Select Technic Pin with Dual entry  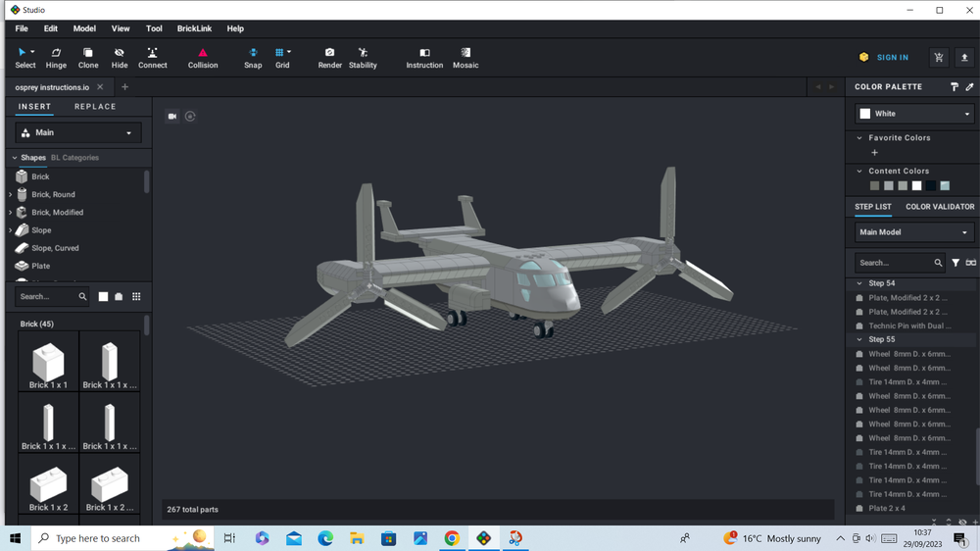point(910,326)
